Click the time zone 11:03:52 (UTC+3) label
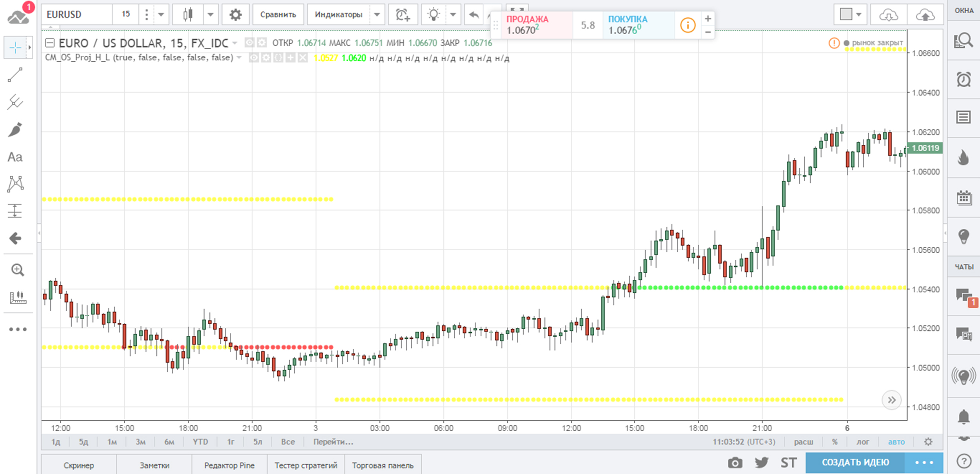 pos(744,442)
